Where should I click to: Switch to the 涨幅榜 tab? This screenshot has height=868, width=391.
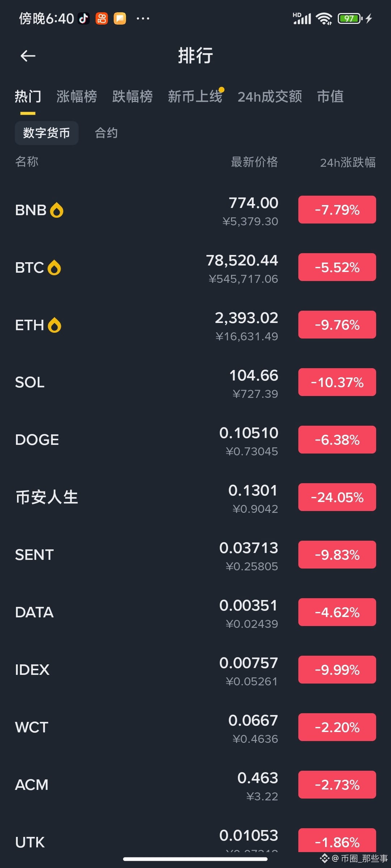[77, 97]
